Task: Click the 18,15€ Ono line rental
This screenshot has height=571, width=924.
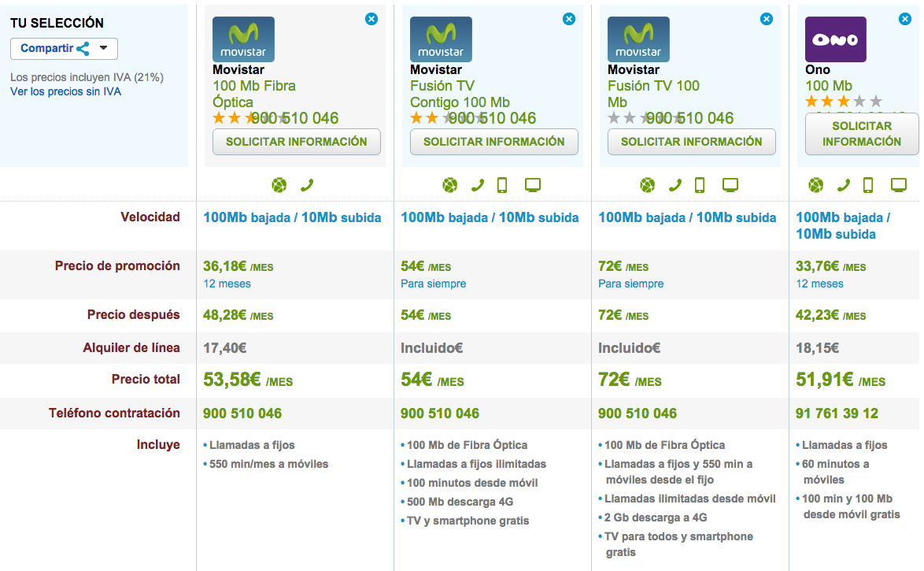Action: pos(817,348)
